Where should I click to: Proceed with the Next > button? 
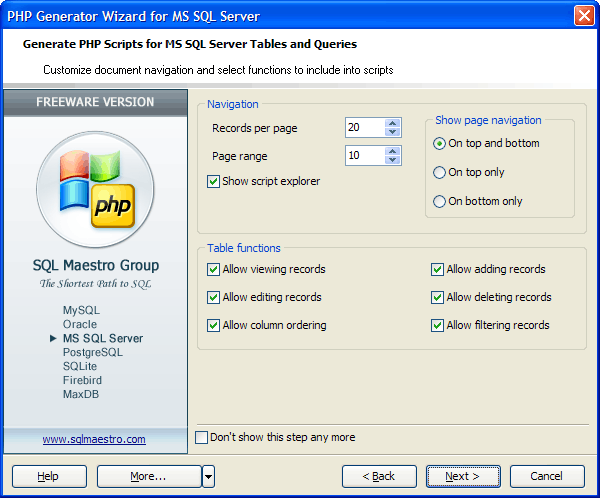pos(463,476)
